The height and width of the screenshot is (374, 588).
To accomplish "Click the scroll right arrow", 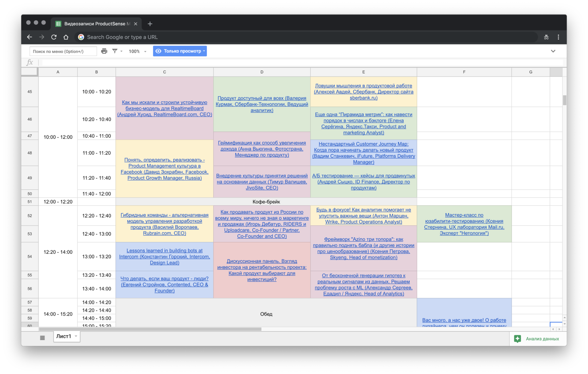I will 559,329.
